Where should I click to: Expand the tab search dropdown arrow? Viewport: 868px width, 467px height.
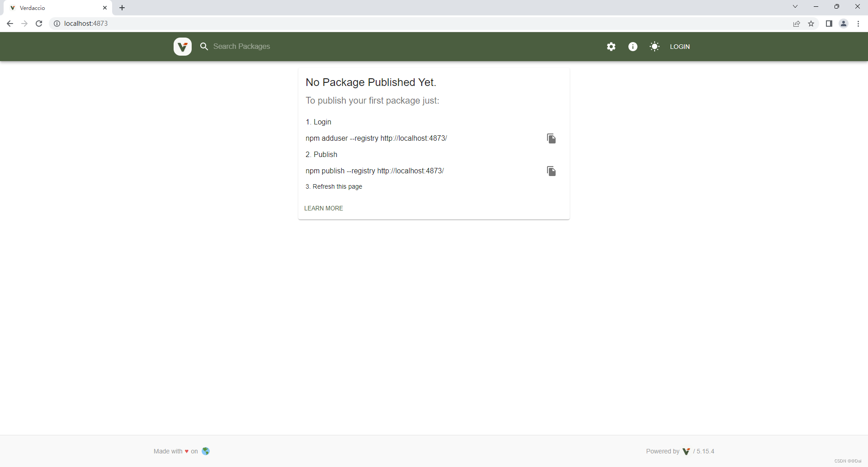pyautogui.click(x=795, y=6)
